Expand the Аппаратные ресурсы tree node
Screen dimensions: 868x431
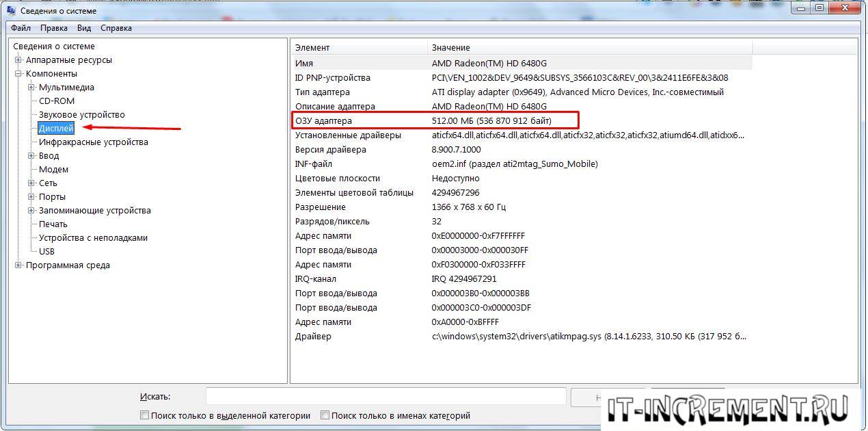pos(18,60)
